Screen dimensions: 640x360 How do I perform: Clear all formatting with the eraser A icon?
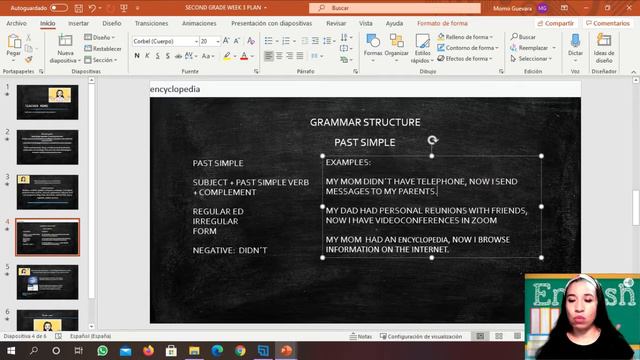tap(251, 41)
